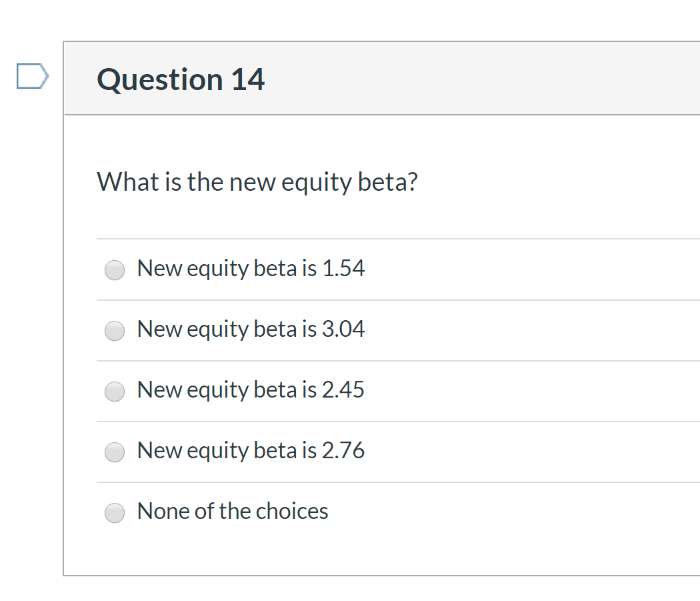Select radio button for beta 2.45

[x=115, y=391]
